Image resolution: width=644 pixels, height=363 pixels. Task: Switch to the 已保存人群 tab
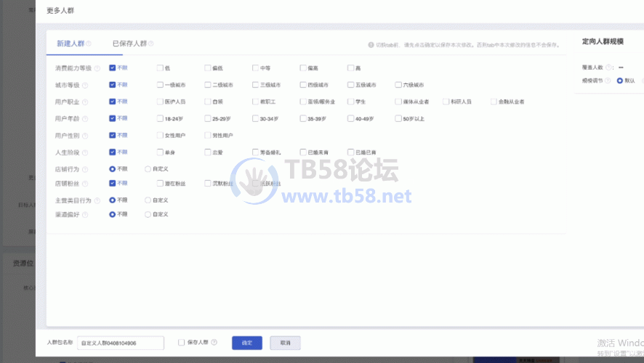[129, 44]
